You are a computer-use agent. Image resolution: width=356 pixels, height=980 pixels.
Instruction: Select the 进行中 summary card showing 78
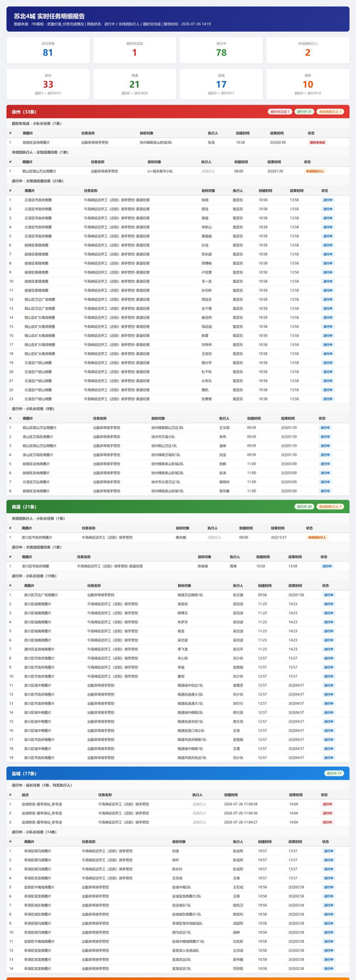click(x=221, y=49)
